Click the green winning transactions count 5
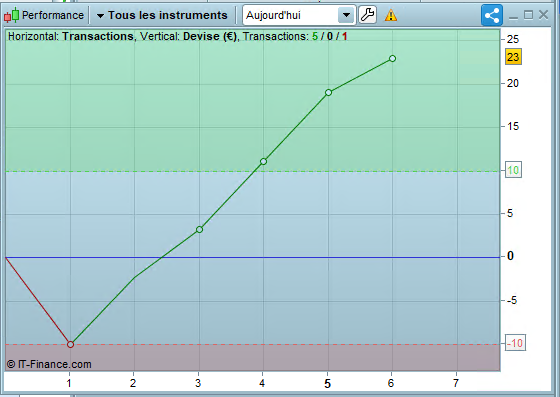 point(315,36)
